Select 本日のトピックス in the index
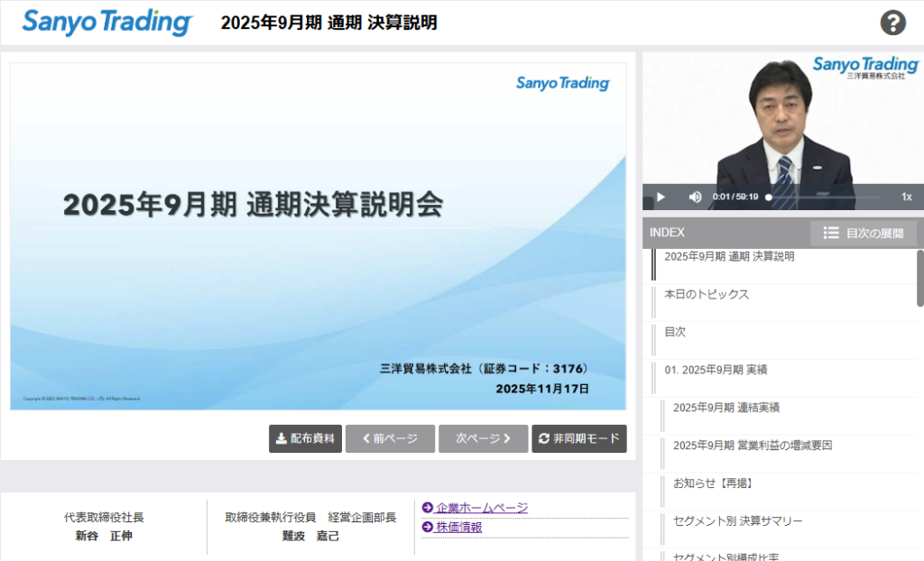This screenshot has width=924, height=561. pyautogui.click(x=707, y=295)
